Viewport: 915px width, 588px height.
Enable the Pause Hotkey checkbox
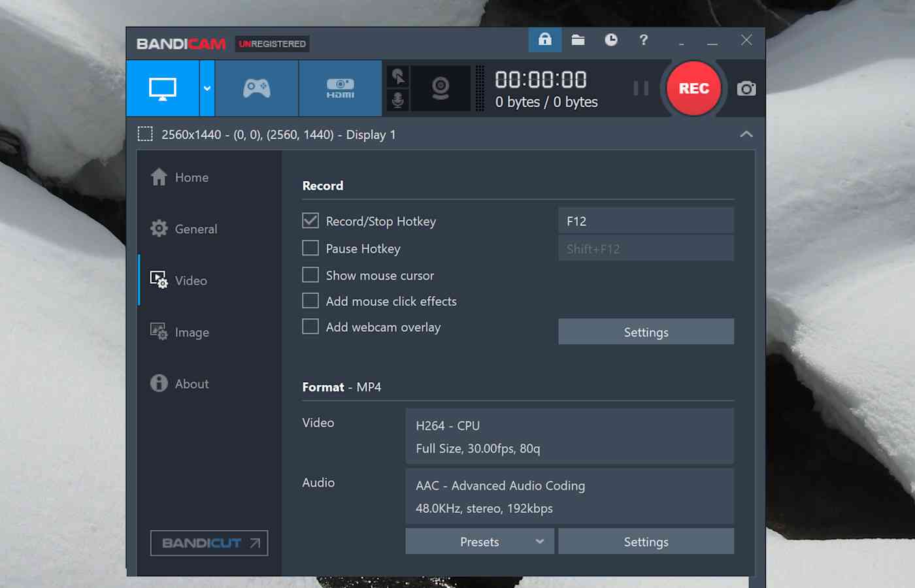(310, 248)
